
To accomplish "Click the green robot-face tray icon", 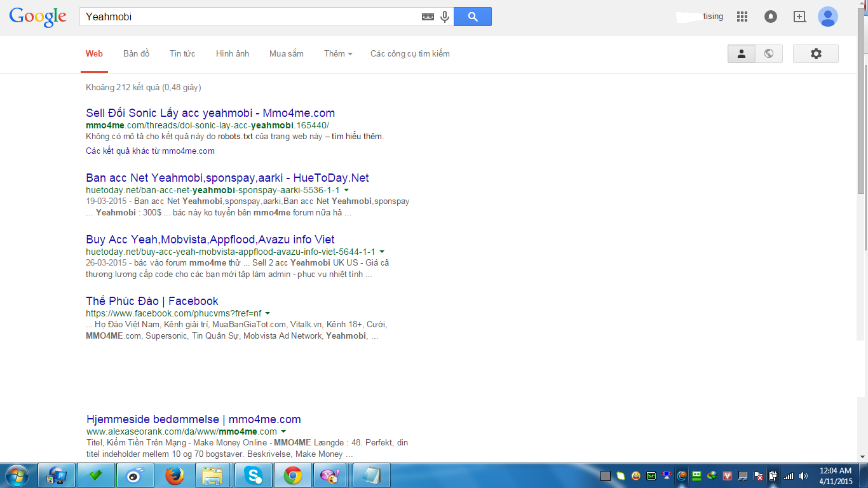I will 697,476.
